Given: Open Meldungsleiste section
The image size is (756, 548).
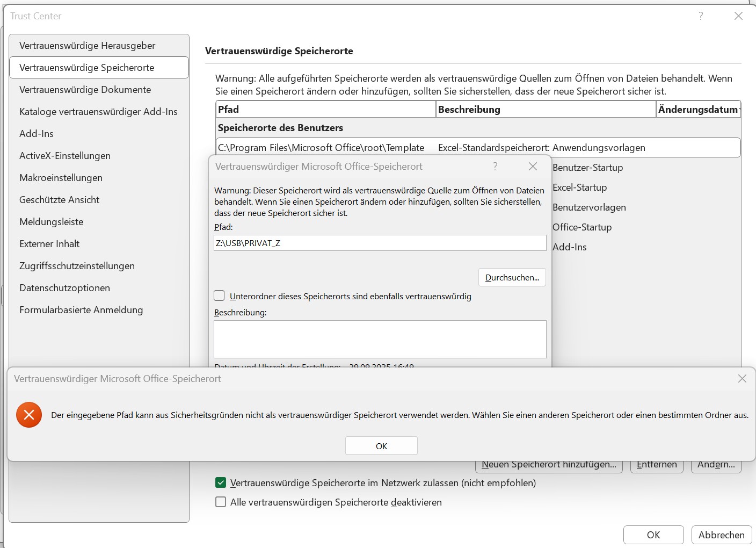Looking at the screenshot, I should [x=99, y=222].
